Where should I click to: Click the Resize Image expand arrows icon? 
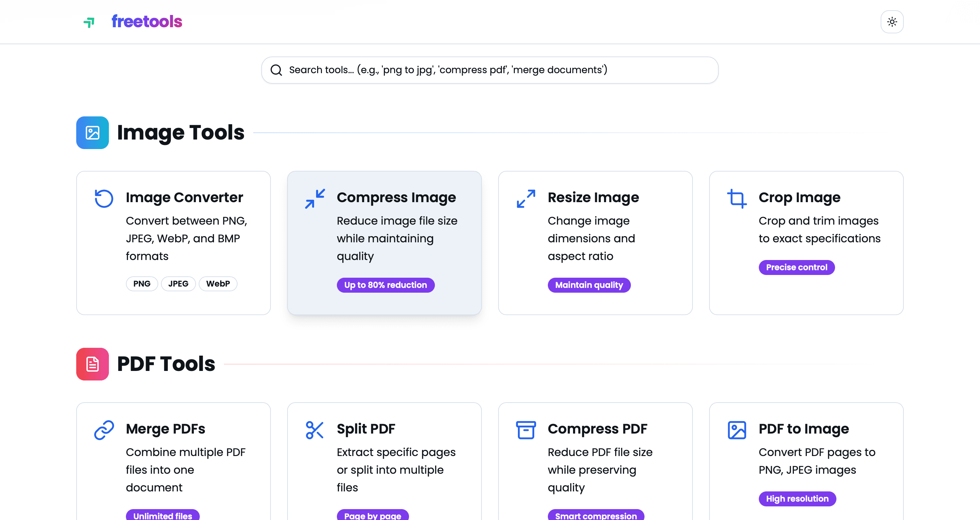526,198
